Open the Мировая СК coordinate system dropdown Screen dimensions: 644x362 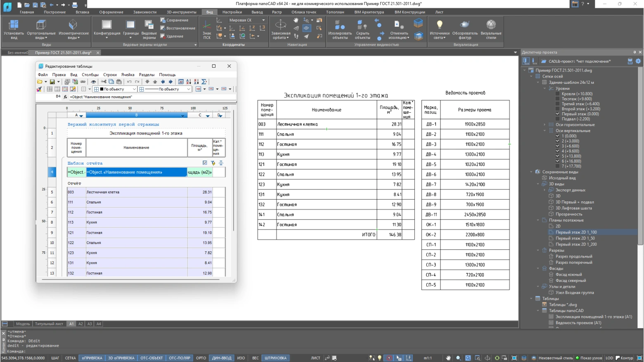(263, 20)
